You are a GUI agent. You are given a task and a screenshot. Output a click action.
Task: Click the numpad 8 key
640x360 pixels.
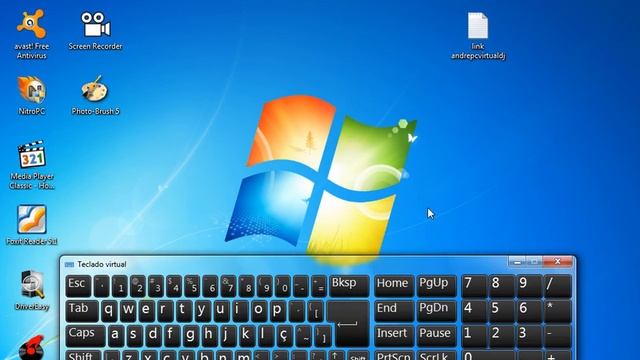point(502,285)
